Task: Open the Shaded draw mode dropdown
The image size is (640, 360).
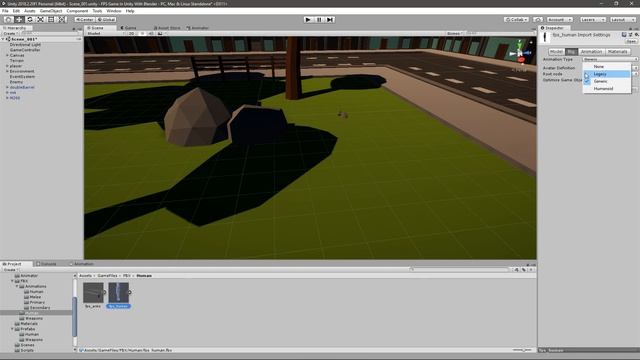Action: point(104,33)
